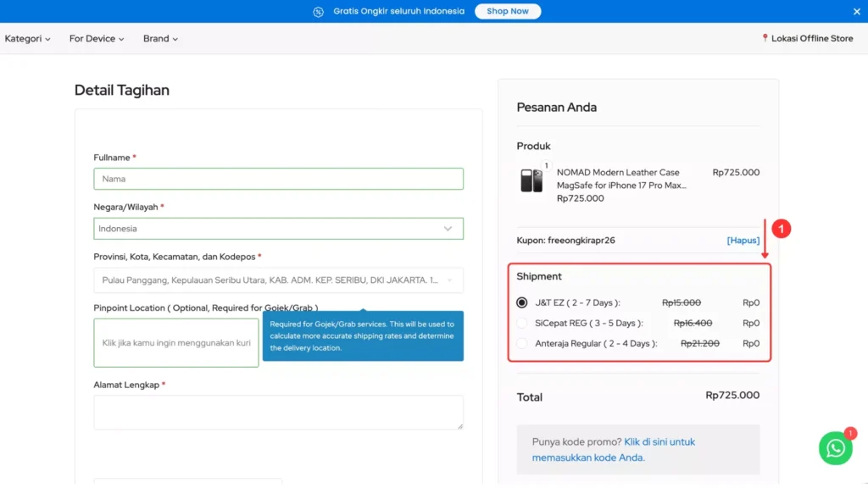This screenshot has width=868, height=488.
Task: Click the WhatsApp chat icon
Action: (x=835, y=448)
